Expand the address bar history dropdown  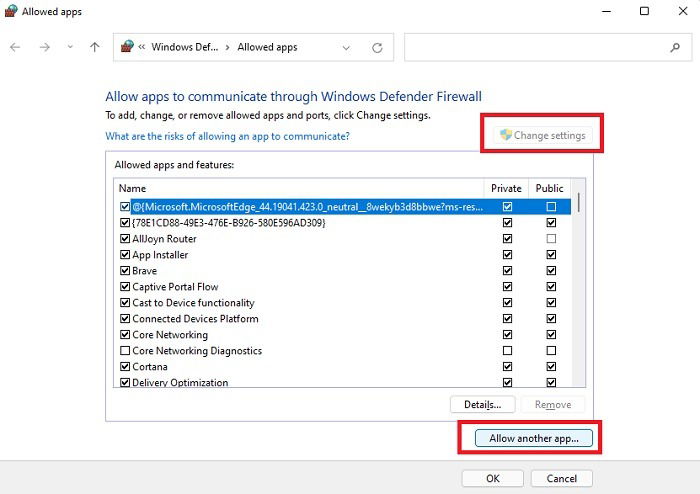(x=346, y=48)
